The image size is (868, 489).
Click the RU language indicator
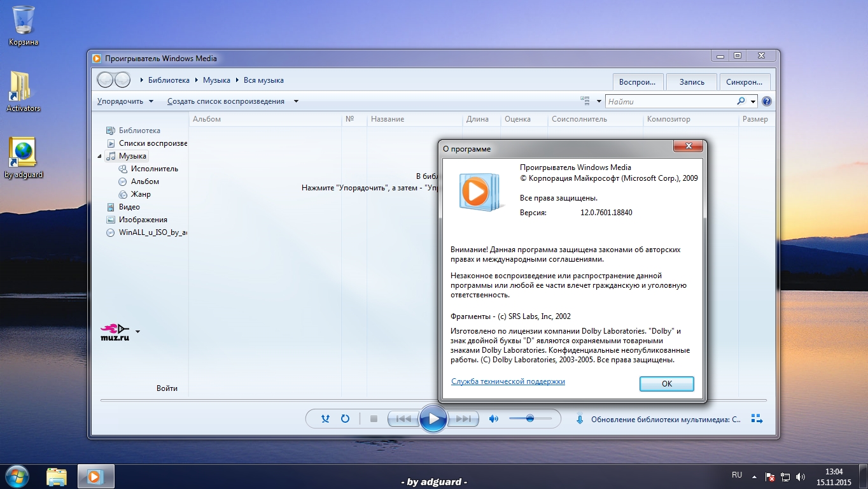tap(737, 475)
